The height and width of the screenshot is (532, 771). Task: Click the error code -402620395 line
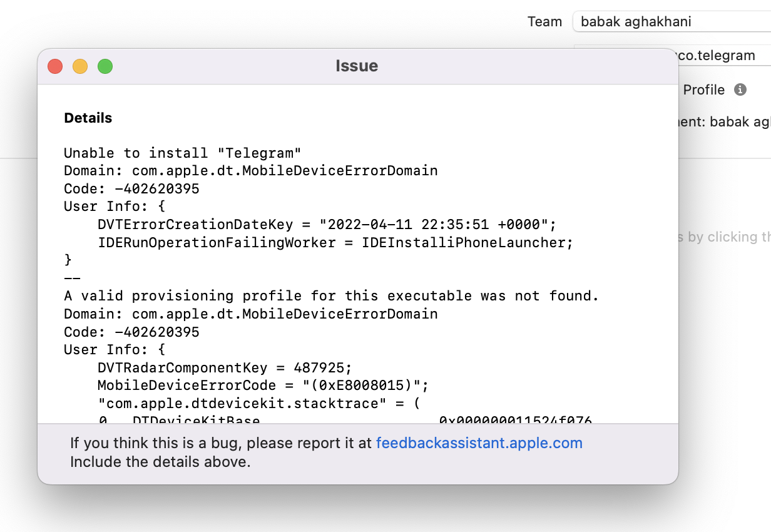point(130,188)
